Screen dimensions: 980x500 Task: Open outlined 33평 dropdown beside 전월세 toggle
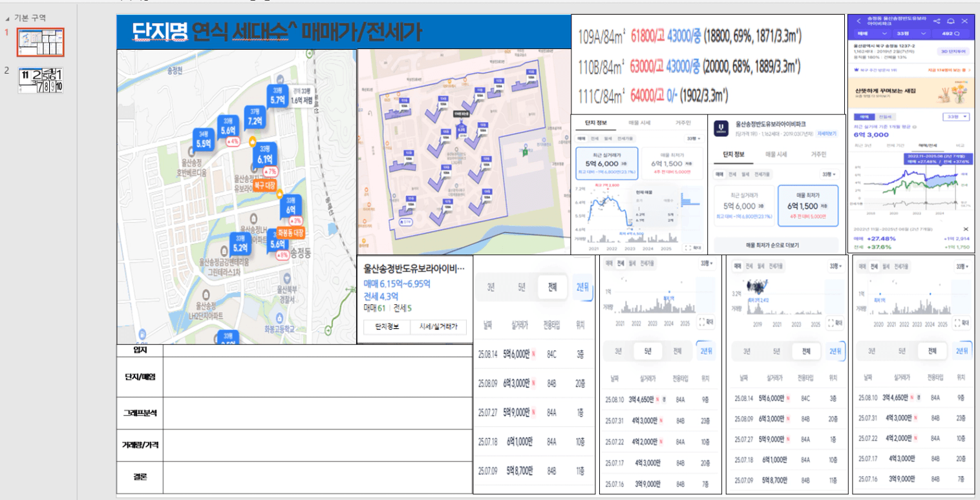(x=956, y=117)
